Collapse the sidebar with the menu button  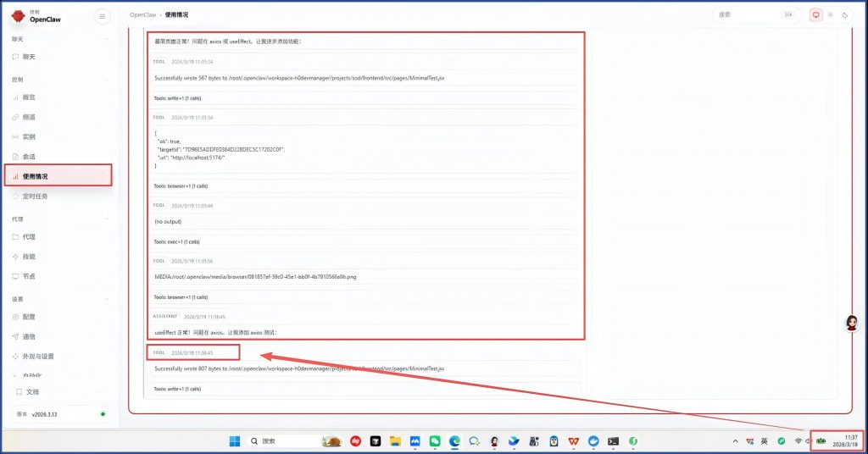[x=103, y=15]
